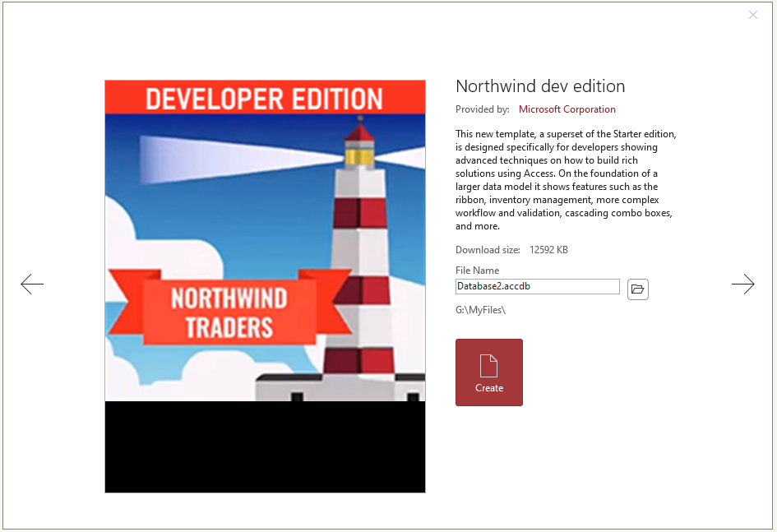Click into the Database2.accdb file name field
Viewport: 777px width, 532px height.
point(537,286)
